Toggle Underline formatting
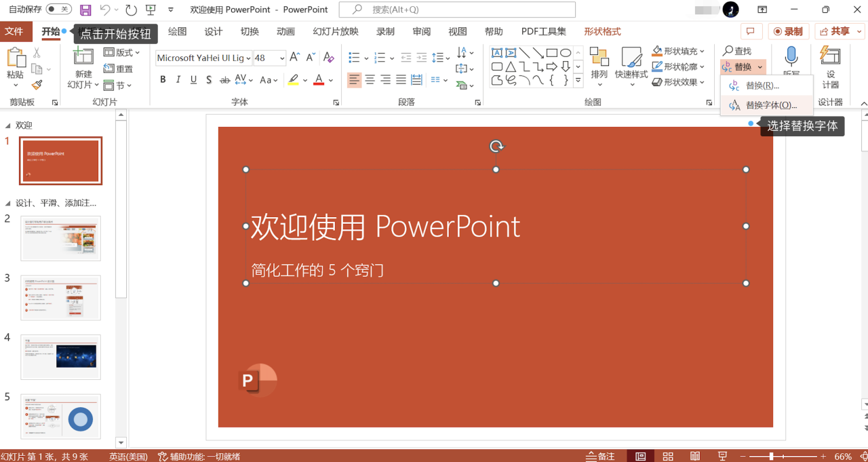This screenshot has width=868, height=462. (193, 80)
